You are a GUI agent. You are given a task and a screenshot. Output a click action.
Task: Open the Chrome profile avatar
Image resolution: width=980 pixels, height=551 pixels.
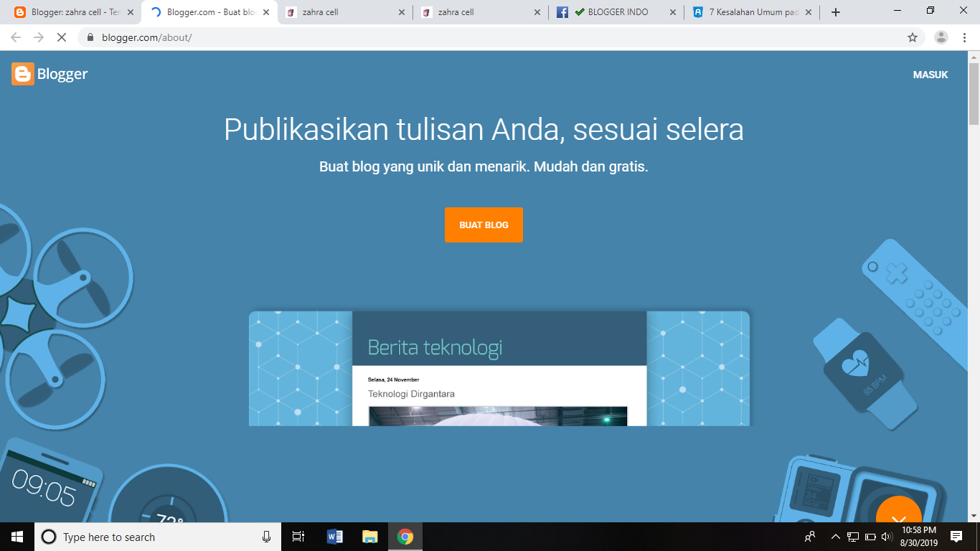941,37
